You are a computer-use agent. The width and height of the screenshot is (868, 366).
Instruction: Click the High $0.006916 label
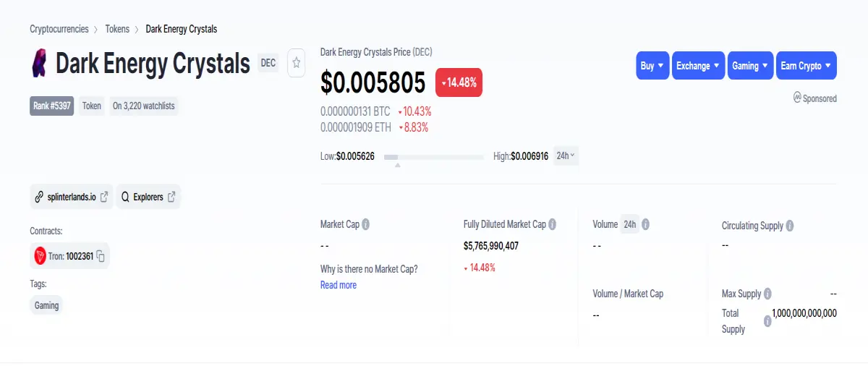point(521,156)
